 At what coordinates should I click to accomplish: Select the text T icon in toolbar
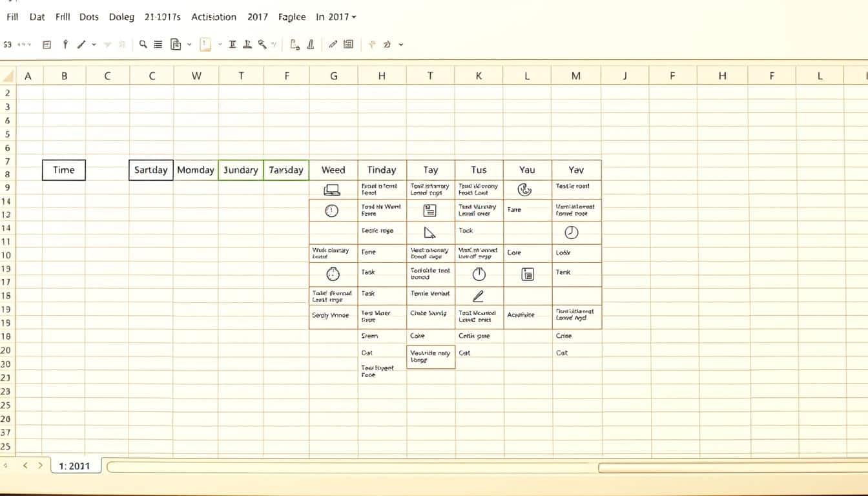click(x=232, y=45)
